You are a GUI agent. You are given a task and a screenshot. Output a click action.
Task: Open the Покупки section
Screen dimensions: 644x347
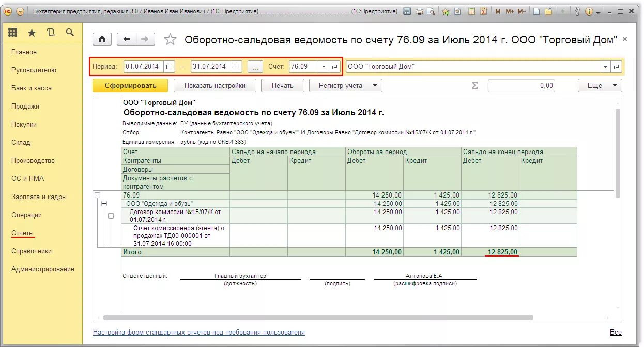point(24,124)
